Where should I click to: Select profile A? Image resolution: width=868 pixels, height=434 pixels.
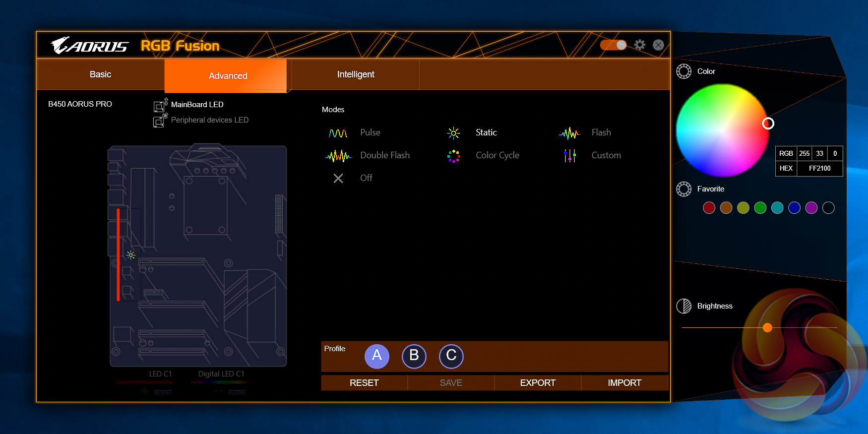377,356
